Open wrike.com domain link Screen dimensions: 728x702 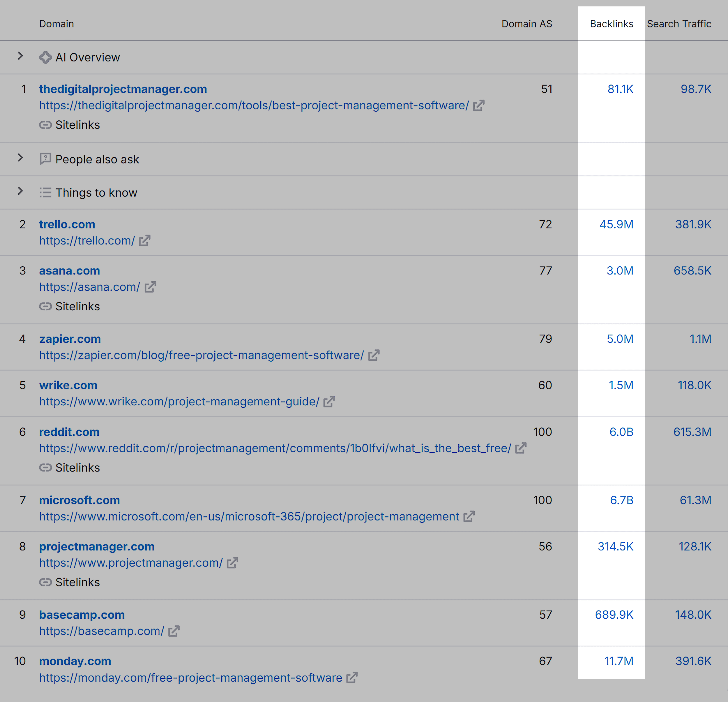(68, 385)
